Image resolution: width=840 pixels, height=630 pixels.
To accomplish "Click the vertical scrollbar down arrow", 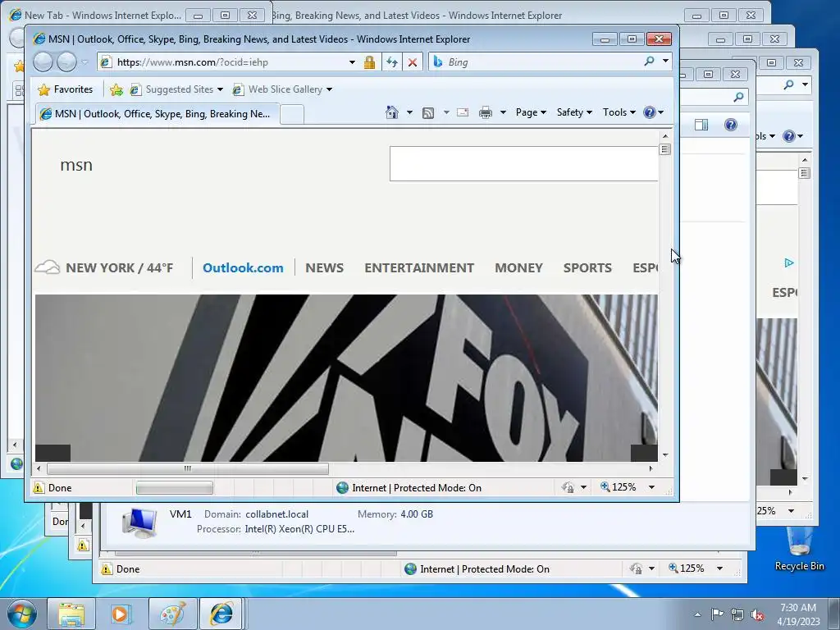I will [x=664, y=454].
